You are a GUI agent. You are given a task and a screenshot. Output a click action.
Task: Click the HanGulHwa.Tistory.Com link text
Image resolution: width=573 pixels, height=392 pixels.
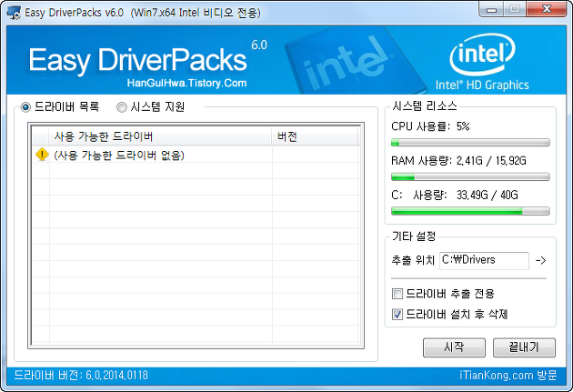[x=186, y=83]
